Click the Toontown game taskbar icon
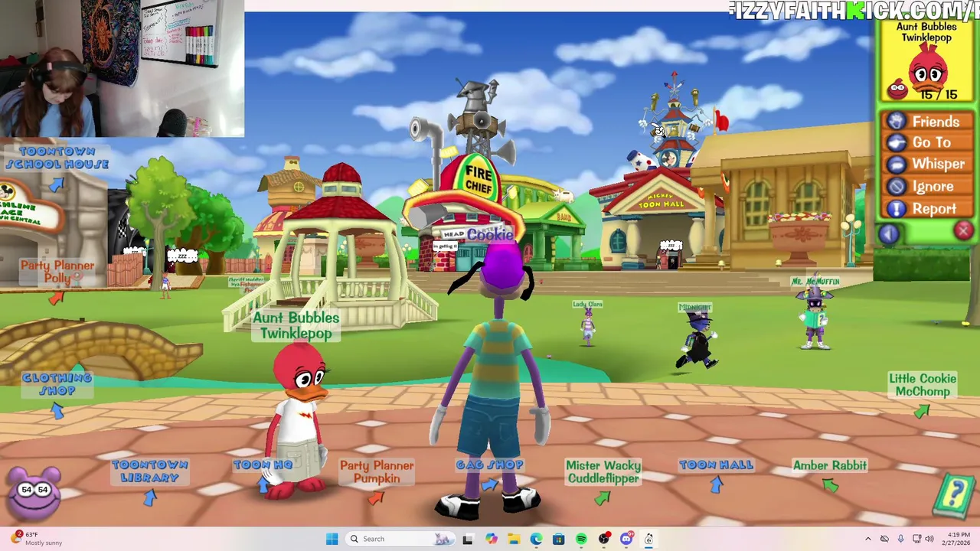This screenshot has width=980, height=551. (x=648, y=539)
